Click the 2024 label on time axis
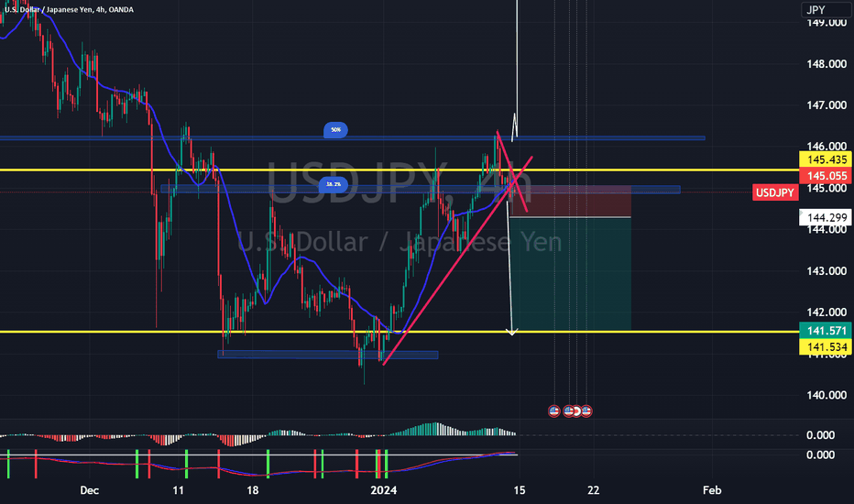This screenshot has height=504, width=854. (x=383, y=490)
